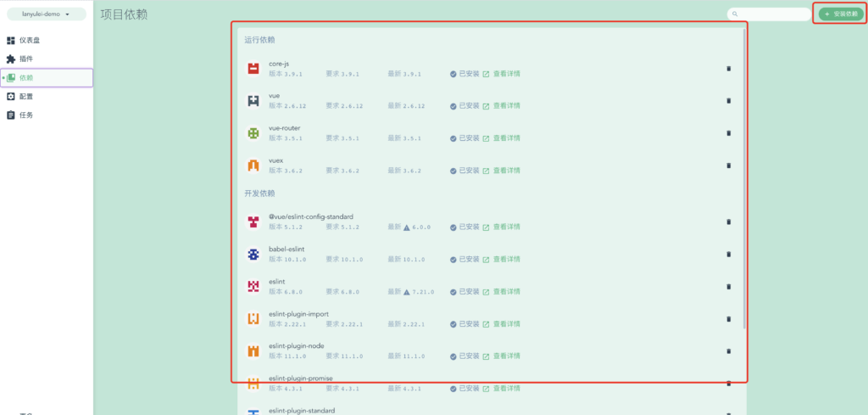Click 安装依赖 install dependency button
The width and height of the screenshot is (868, 415).
click(841, 14)
